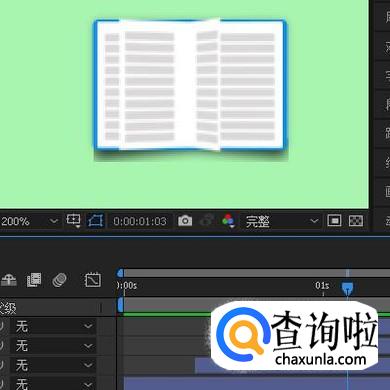Open the Graph Editor icon
The width and height of the screenshot is (390, 390).
(92, 280)
